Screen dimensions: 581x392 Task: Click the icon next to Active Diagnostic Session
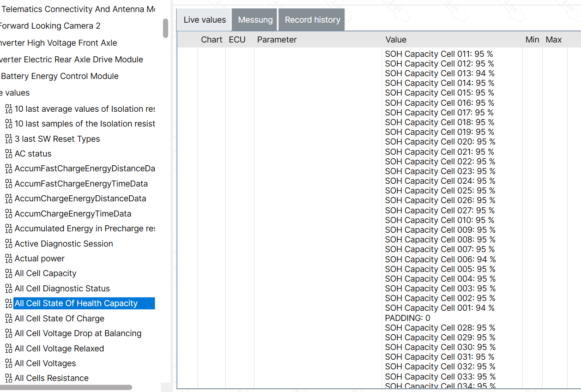[x=8, y=244]
